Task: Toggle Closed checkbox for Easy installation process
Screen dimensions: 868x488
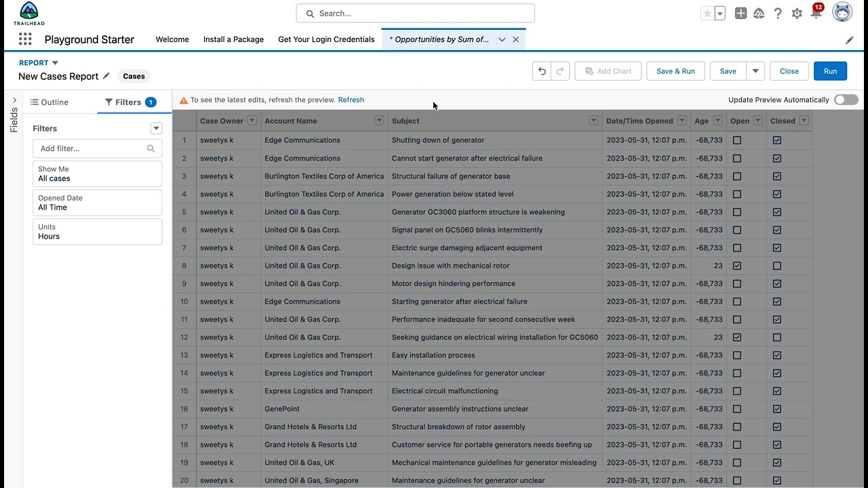Action: coord(777,355)
